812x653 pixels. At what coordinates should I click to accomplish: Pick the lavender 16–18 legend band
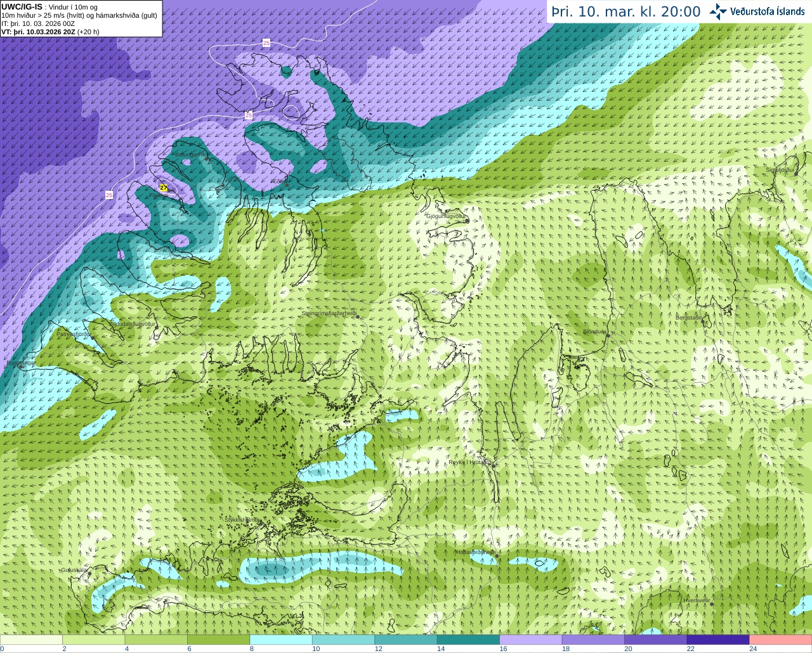pos(531,640)
